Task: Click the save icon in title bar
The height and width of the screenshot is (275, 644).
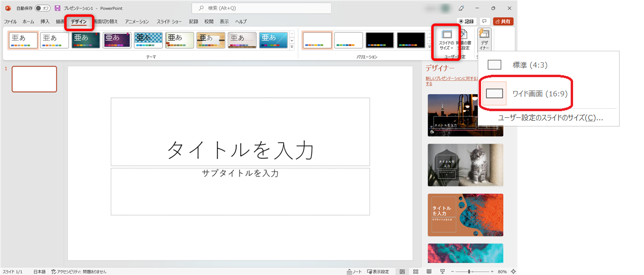Action: tap(57, 8)
